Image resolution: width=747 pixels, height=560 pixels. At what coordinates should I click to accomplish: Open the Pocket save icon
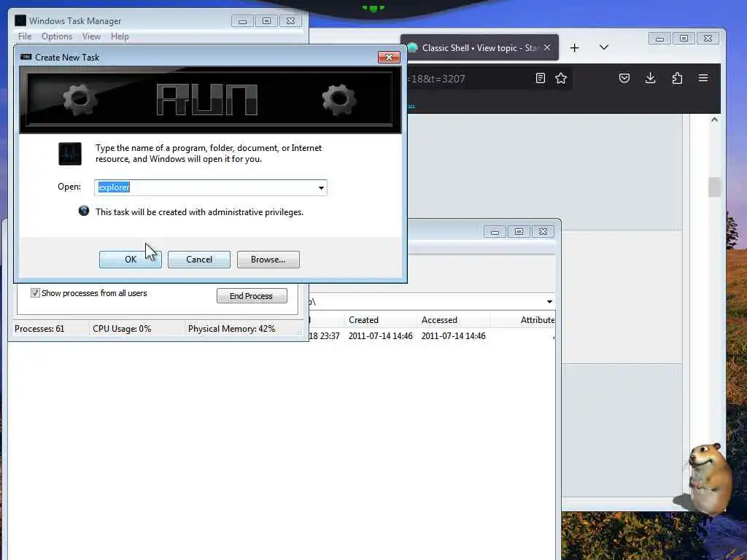point(624,78)
